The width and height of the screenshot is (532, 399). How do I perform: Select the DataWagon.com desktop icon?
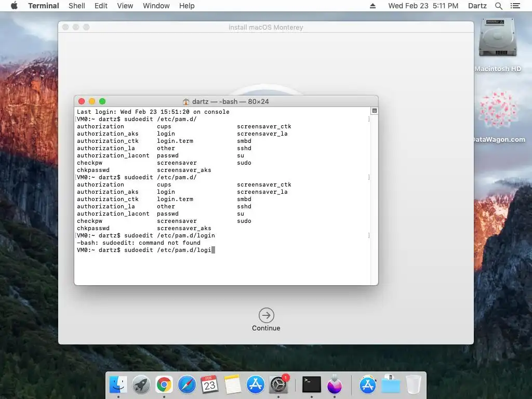[498, 115]
